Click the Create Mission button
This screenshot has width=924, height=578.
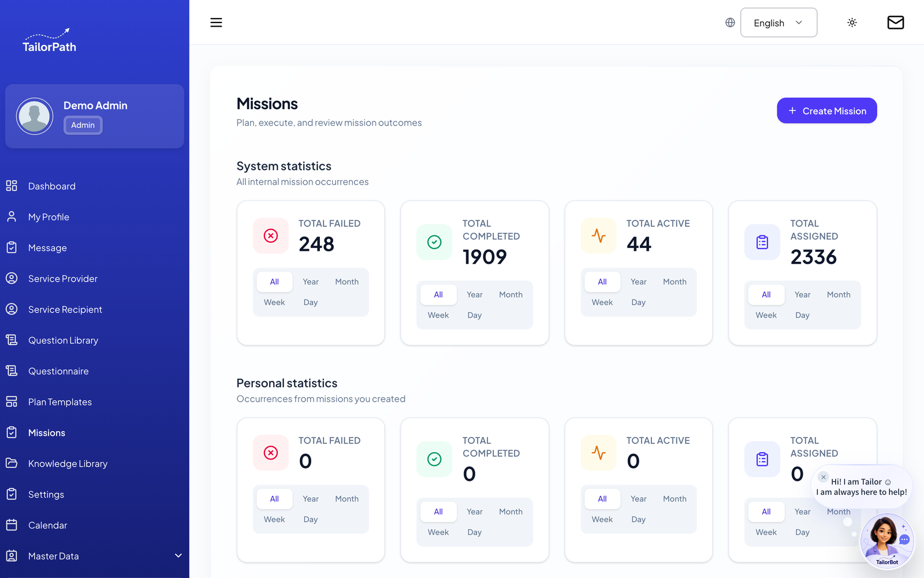click(x=827, y=110)
